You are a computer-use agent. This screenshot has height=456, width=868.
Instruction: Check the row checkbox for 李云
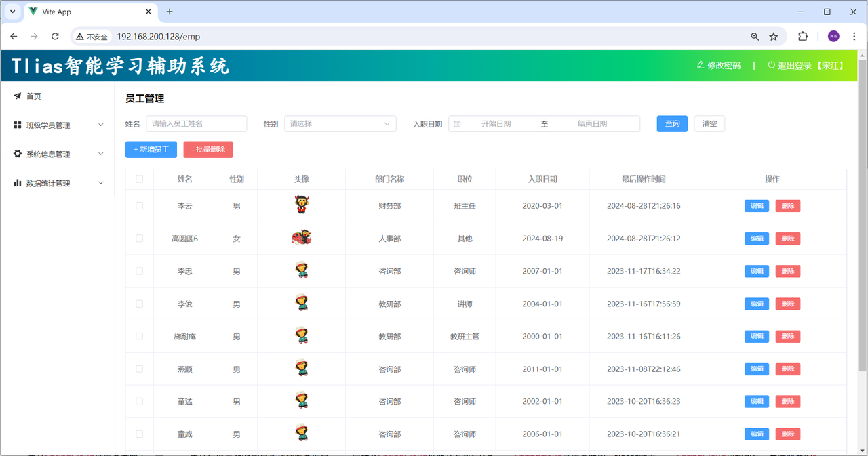(140, 205)
